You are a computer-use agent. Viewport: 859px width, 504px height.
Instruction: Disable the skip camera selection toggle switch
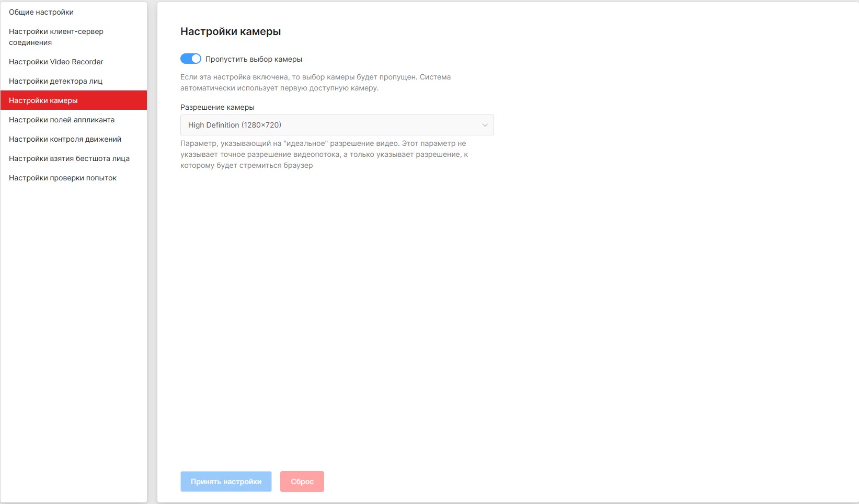pos(191,59)
